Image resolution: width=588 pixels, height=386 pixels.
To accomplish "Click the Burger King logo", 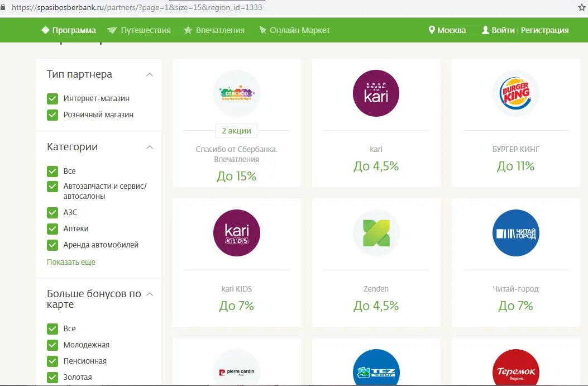I will pyautogui.click(x=515, y=93).
